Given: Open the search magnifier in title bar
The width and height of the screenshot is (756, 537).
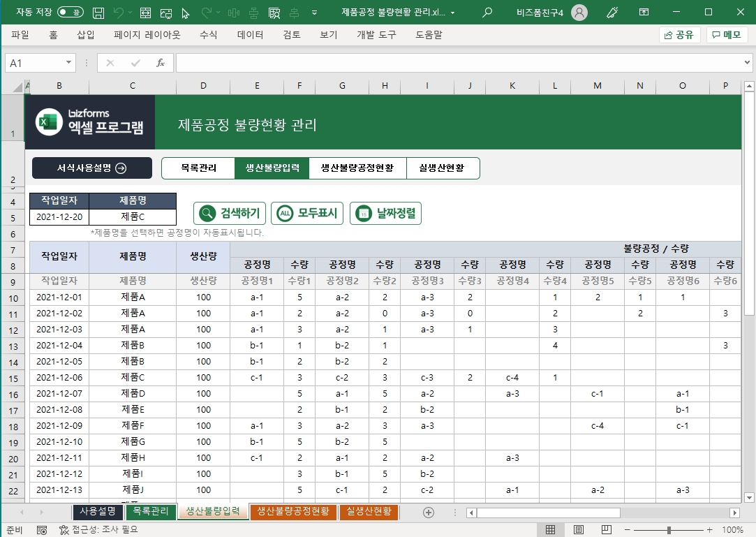Looking at the screenshot, I should click(487, 13).
